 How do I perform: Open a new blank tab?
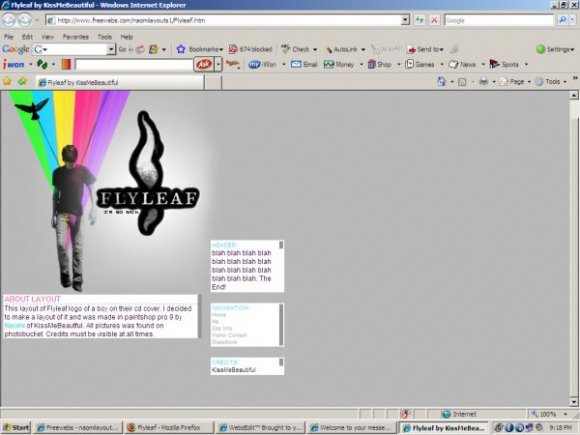[213, 82]
